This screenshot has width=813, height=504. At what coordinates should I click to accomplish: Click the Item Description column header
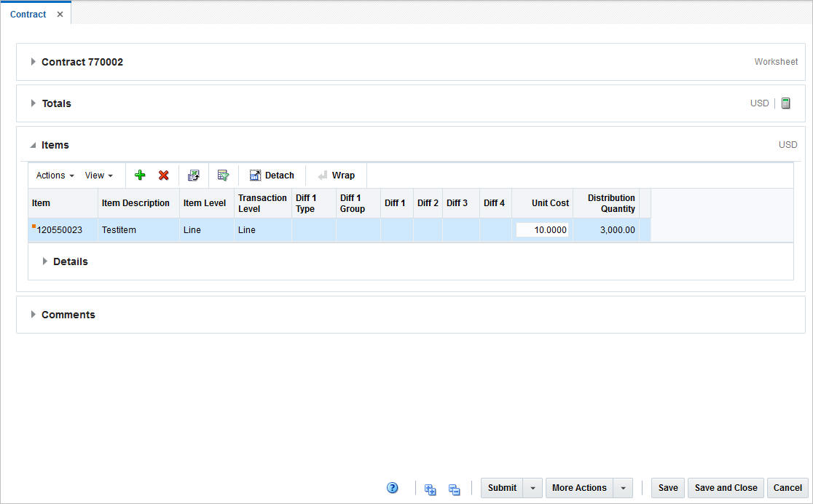point(138,203)
